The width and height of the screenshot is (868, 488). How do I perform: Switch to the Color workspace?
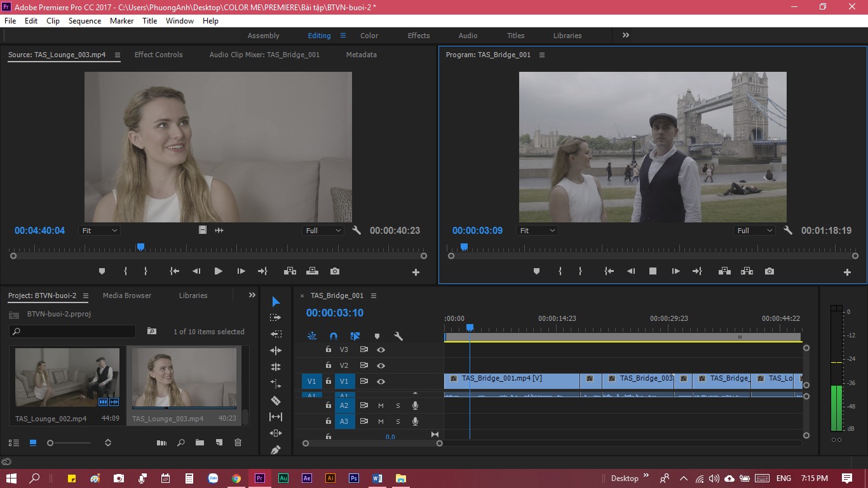click(x=369, y=36)
